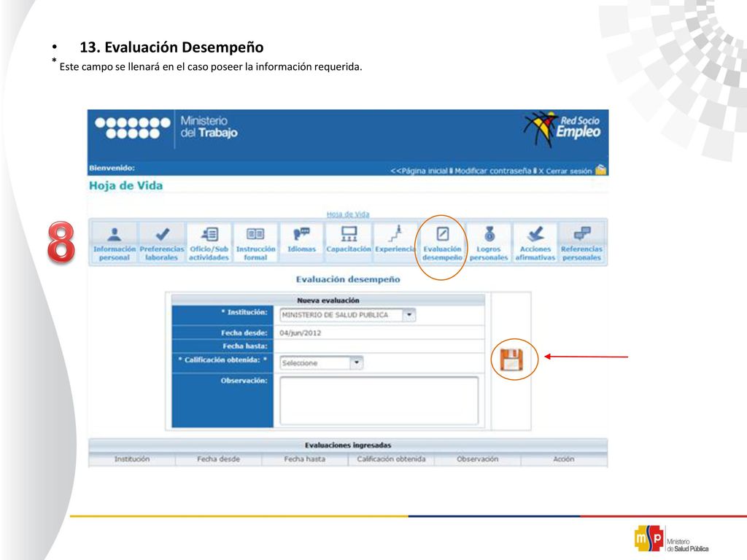Click the Observación text area
The height and width of the screenshot is (560, 747).
[379, 400]
